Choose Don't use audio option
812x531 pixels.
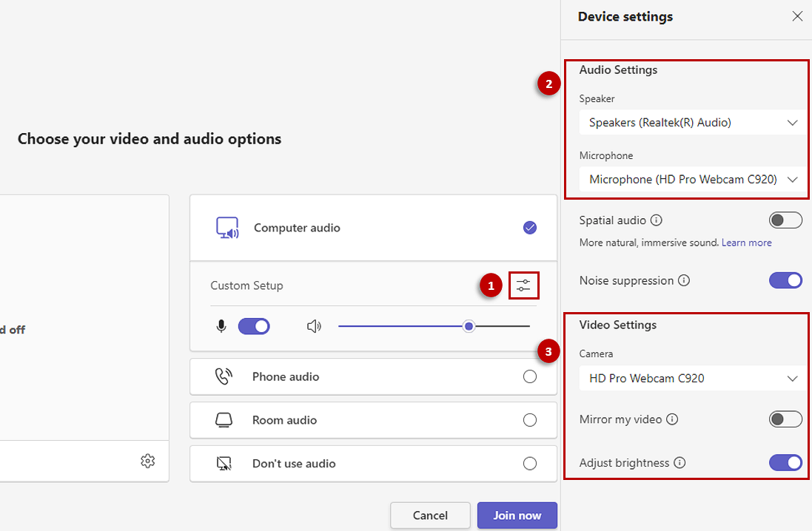coord(530,464)
